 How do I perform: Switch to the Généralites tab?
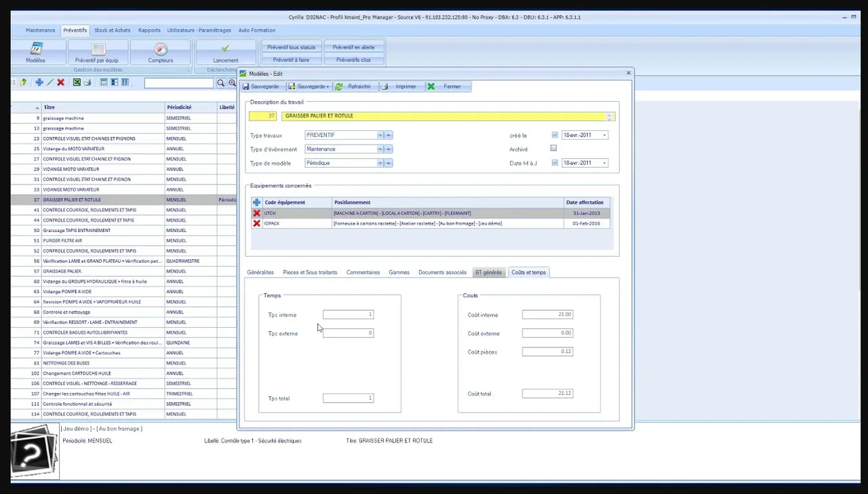(260, 272)
